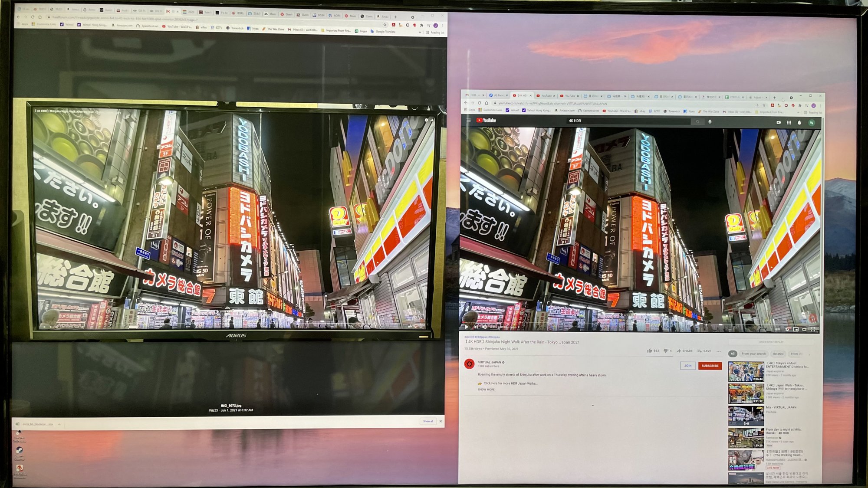The image size is (868, 488).
Task: Open YouTube notifications bell
Action: click(799, 123)
